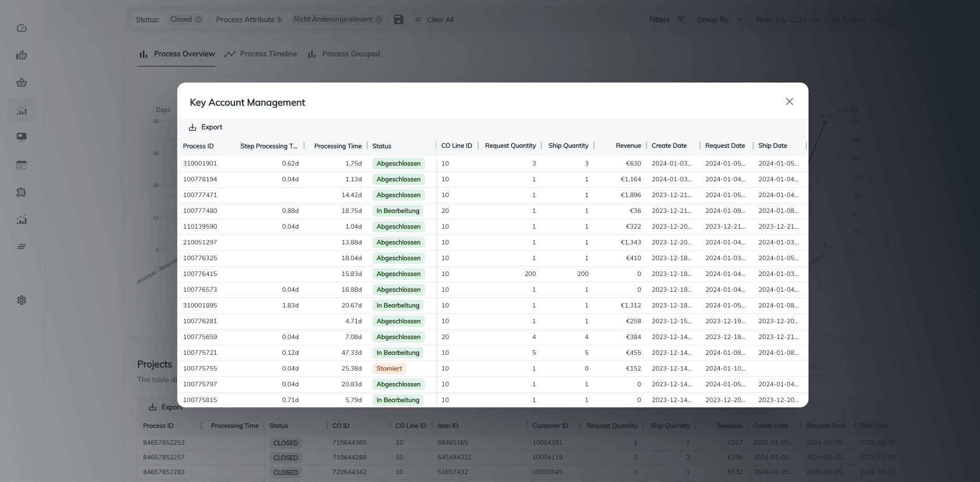Screen dimensions: 980x482
Task: Remove Nicht Änderungsrelevant filter chip
Action: [379, 19]
